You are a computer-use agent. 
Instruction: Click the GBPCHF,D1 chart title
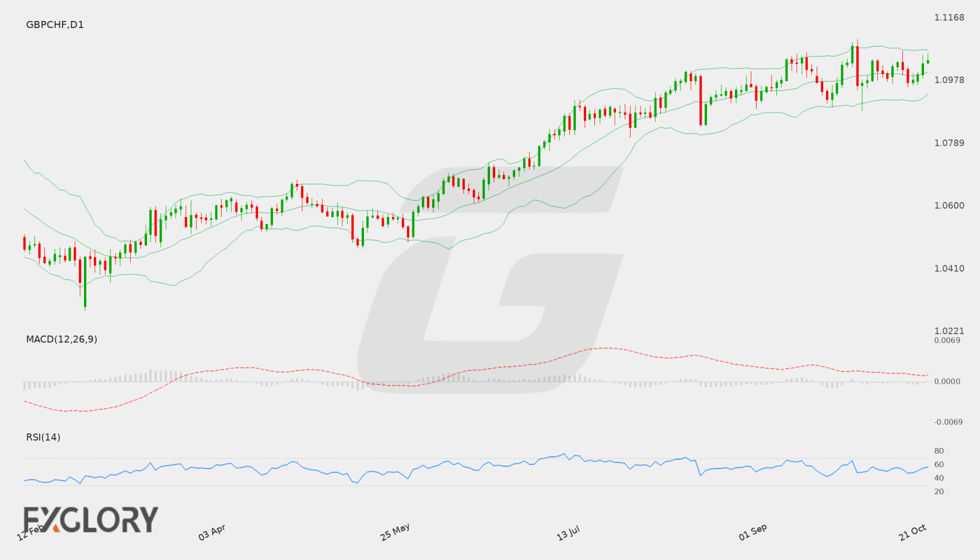pyautogui.click(x=55, y=24)
